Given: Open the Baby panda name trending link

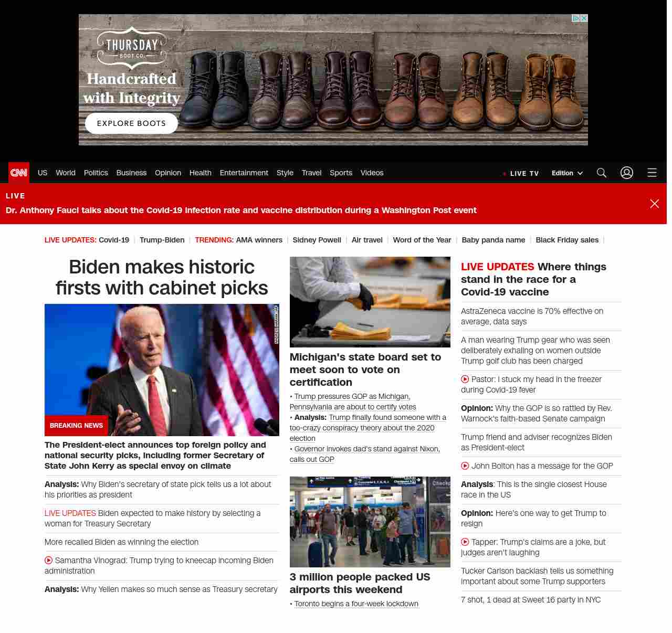Looking at the screenshot, I should pos(493,240).
